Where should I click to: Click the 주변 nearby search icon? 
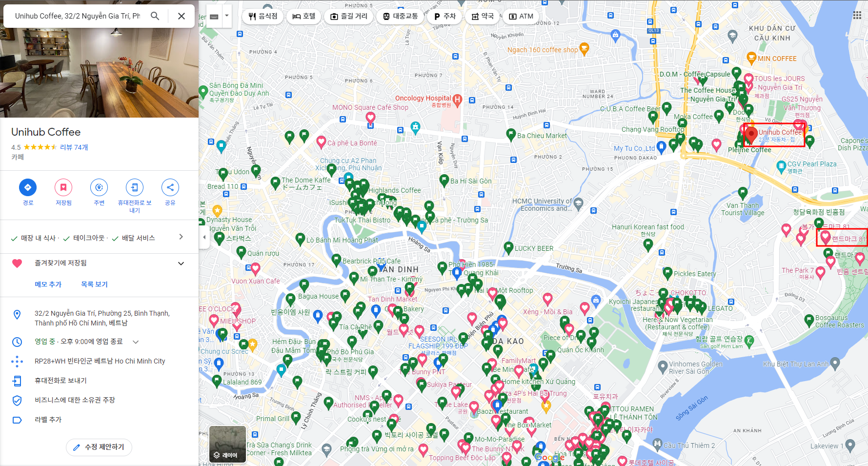pos(99,187)
